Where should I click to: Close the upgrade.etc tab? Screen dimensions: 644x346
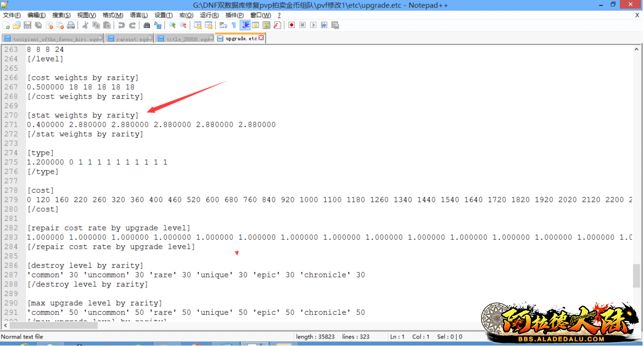point(261,38)
